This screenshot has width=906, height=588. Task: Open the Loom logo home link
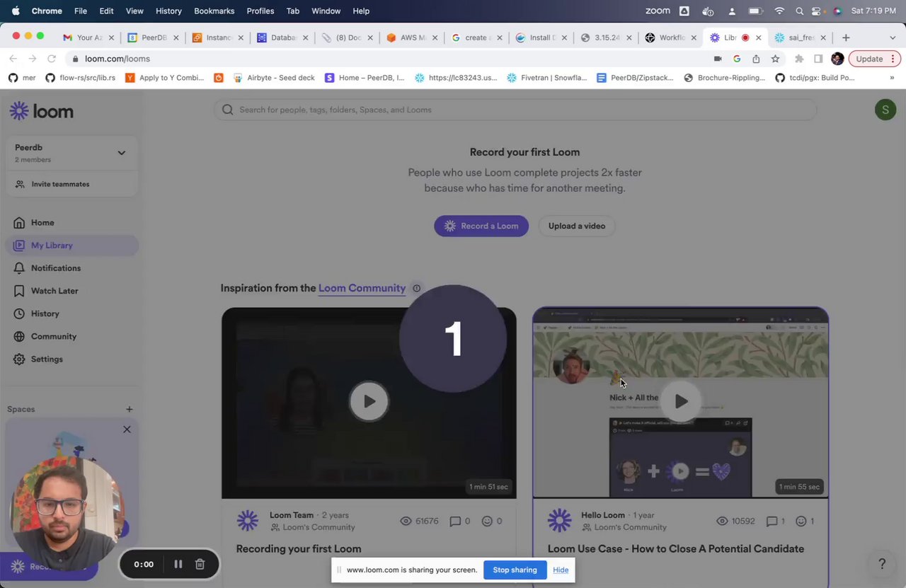click(42, 111)
